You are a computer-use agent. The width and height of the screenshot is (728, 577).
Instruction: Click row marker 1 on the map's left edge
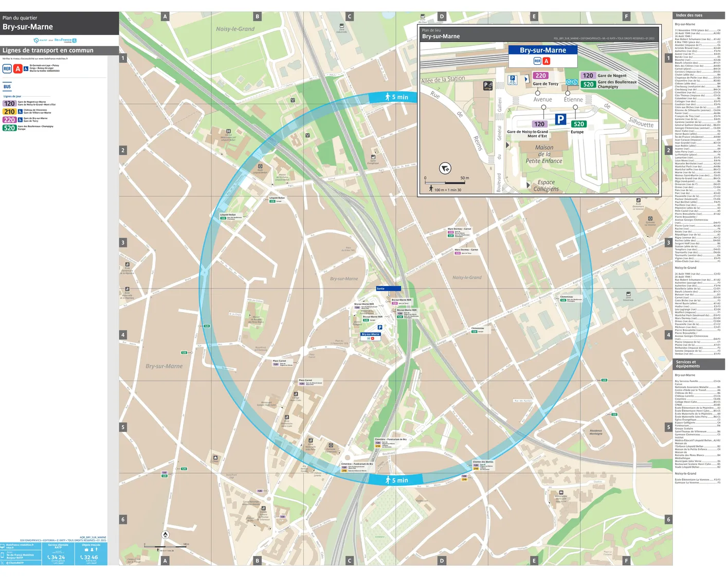click(123, 58)
